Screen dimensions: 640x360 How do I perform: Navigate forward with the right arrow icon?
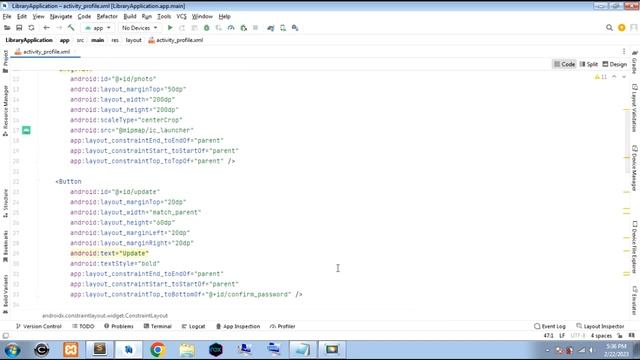click(59, 28)
